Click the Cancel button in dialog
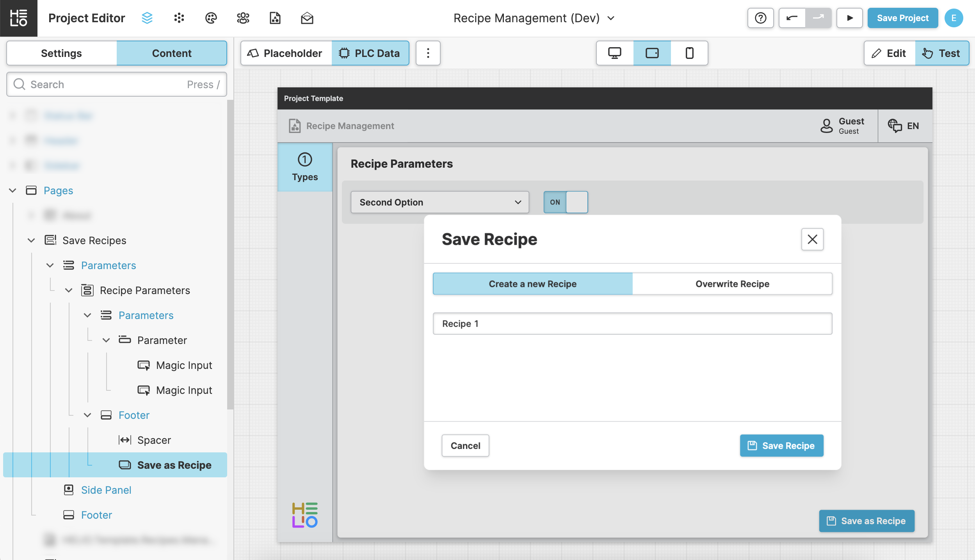Screen dimensions: 975x560 coord(465,445)
